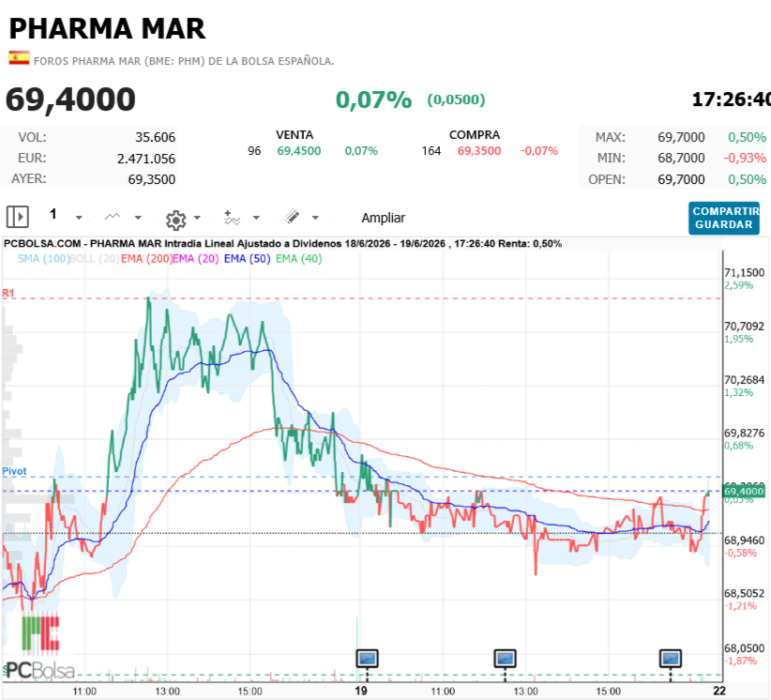Click the add indicator icon
Viewport: 771px width, 700px height.
232,218
